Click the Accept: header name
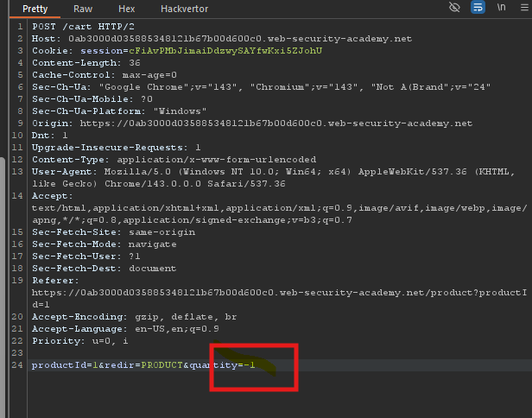The height and width of the screenshot is (418, 532). tap(52, 196)
